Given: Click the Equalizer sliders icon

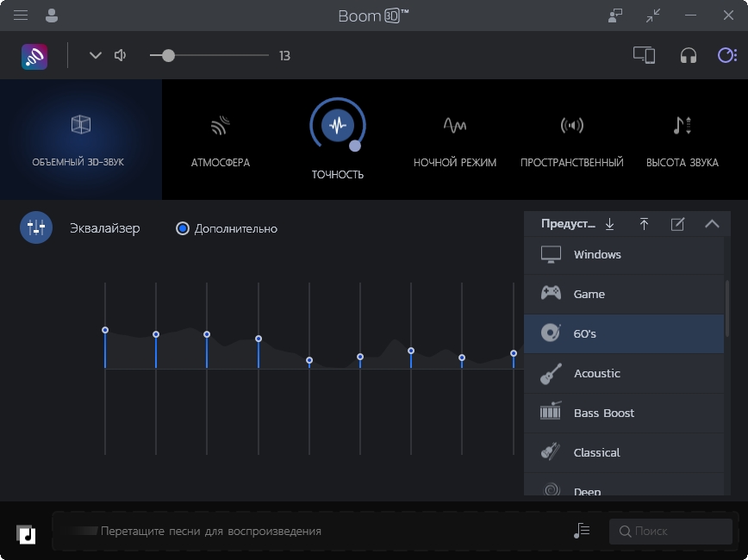Looking at the screenshot, I should 36,227.
